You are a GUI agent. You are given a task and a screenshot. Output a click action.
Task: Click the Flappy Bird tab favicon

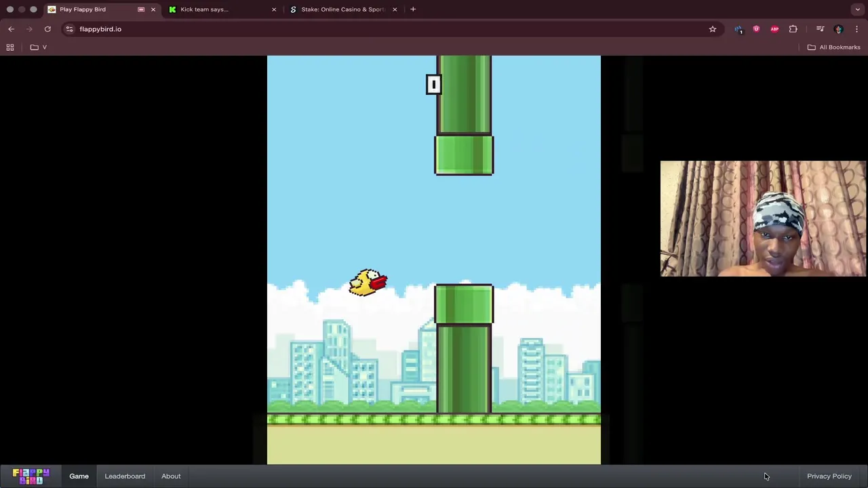point(52,9)
